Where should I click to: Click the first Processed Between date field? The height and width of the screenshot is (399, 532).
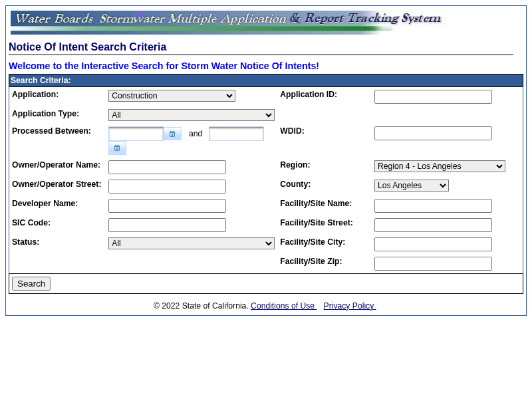coord(136,134)
